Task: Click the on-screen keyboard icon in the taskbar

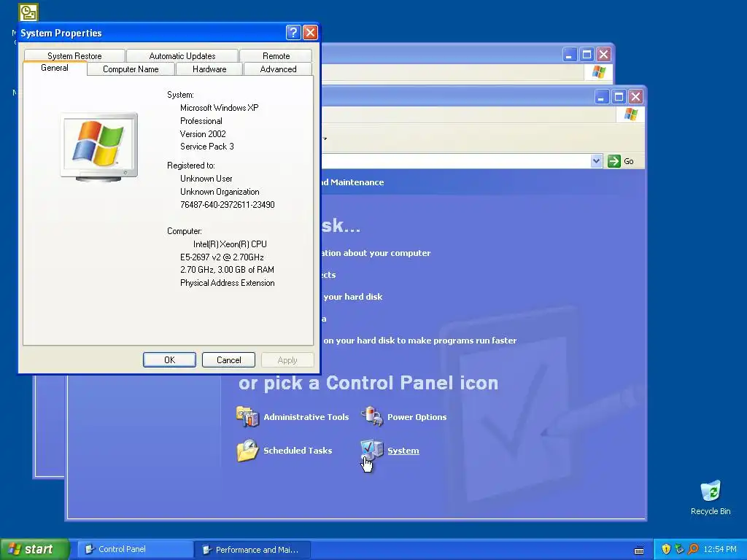Action: (639, 550)
